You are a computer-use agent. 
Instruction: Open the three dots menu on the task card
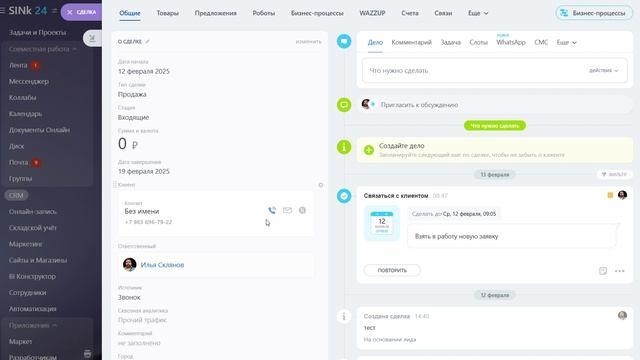point(619,271)
